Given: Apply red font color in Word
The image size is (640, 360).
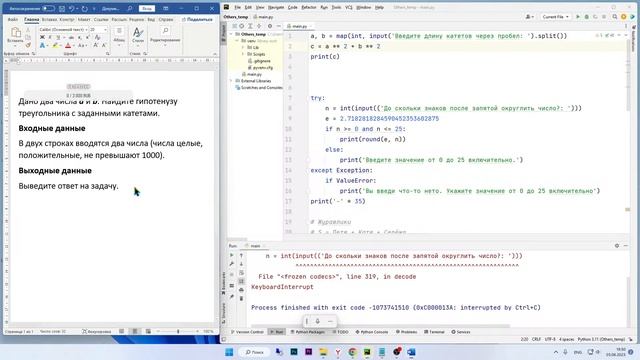Looking at the screenshot, I should [68, 45].
